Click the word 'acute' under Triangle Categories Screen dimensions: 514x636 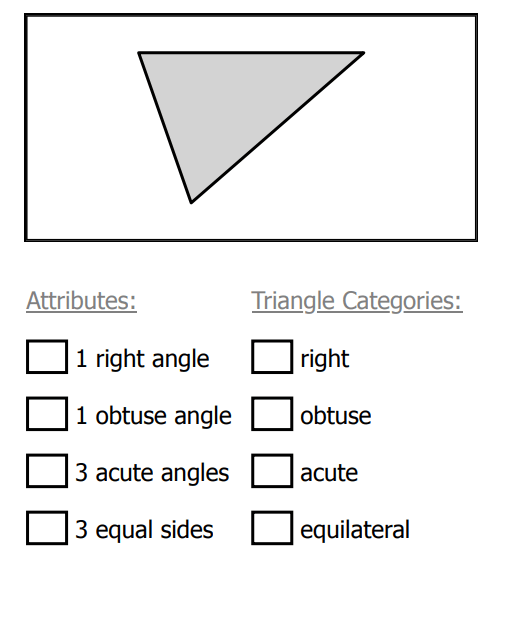coord(329,473)
